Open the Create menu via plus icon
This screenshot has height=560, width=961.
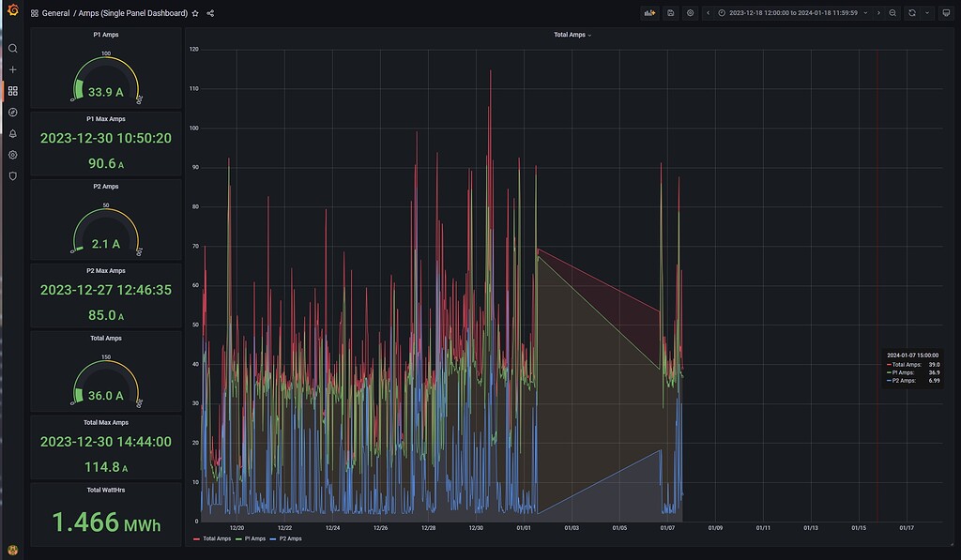[12, 68]
